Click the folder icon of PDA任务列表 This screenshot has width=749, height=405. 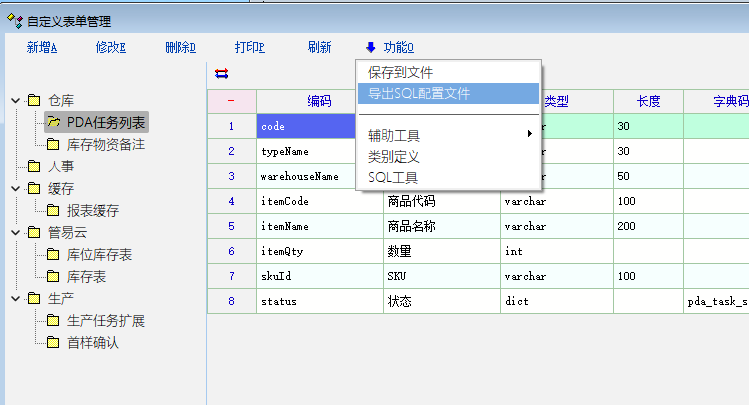click(54, 123)
